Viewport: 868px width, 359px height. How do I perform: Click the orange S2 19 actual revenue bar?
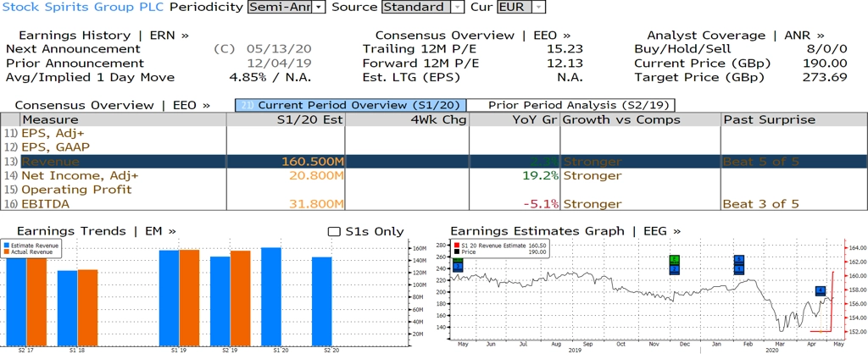tap(240, 299)
